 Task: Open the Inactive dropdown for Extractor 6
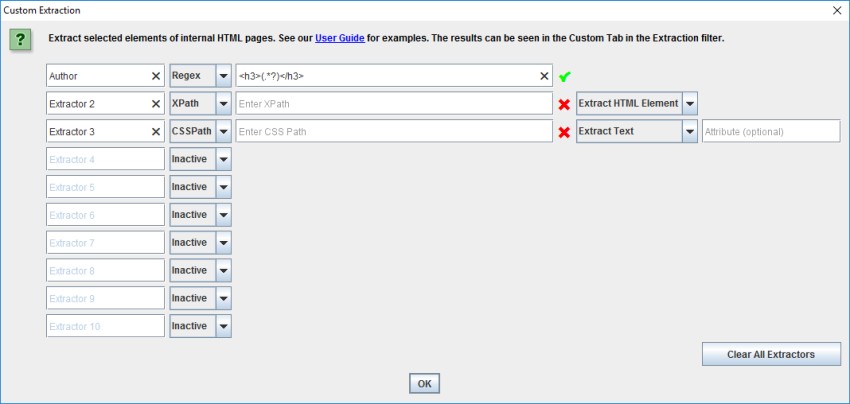[201, 215]
